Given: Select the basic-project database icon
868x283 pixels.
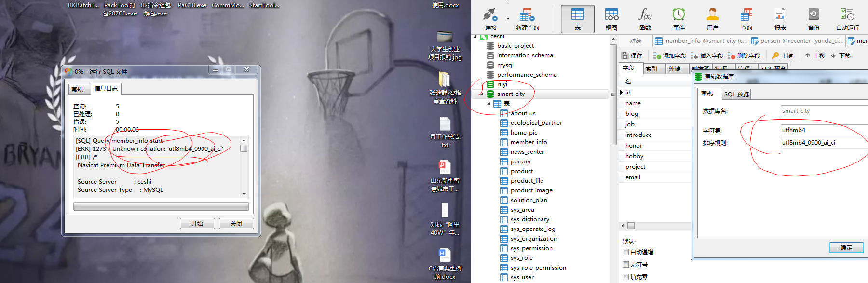Looking at the screenshot, I should tap(490, 46).
